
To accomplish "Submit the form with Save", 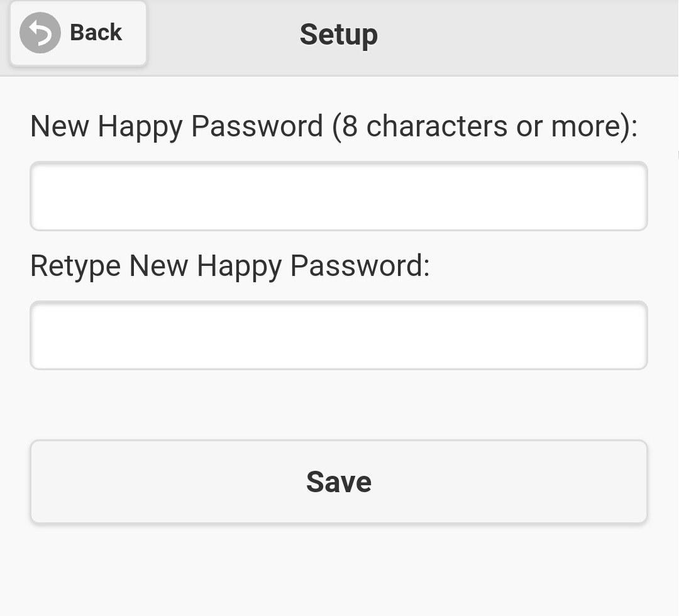I will (x=339, y=481).
